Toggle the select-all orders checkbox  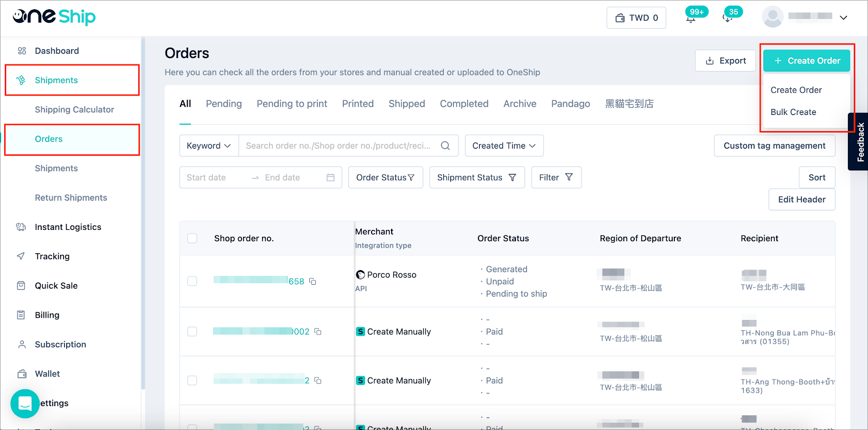click(192, 238)
